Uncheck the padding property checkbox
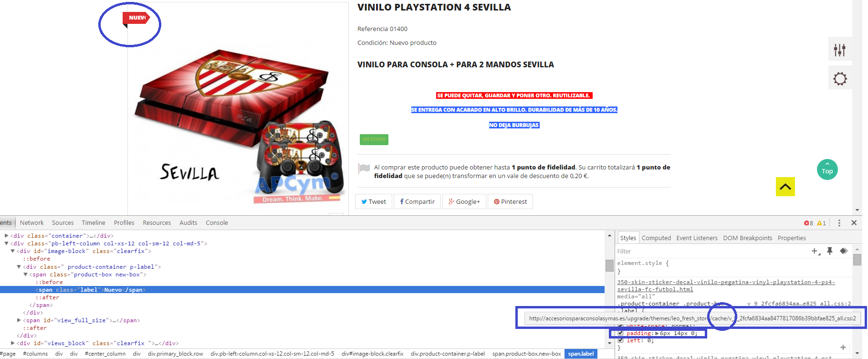 (x=620, y=333)
